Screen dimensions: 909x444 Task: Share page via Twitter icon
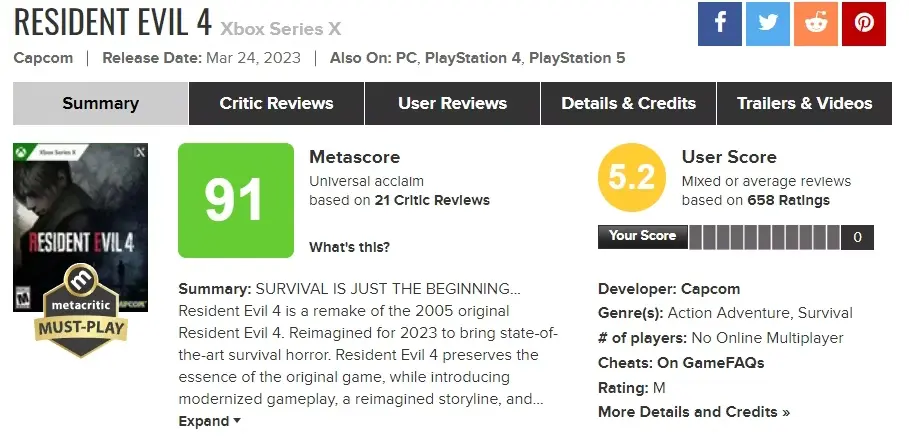tap(767, 24)
